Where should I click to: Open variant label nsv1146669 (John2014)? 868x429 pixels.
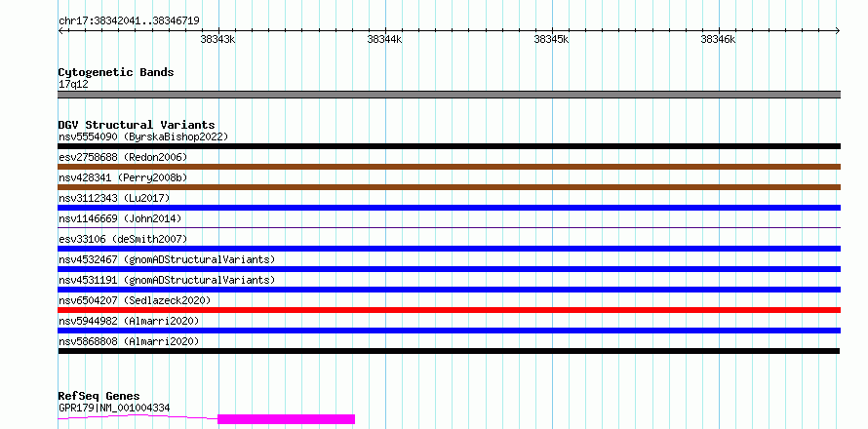pos(120,218)
